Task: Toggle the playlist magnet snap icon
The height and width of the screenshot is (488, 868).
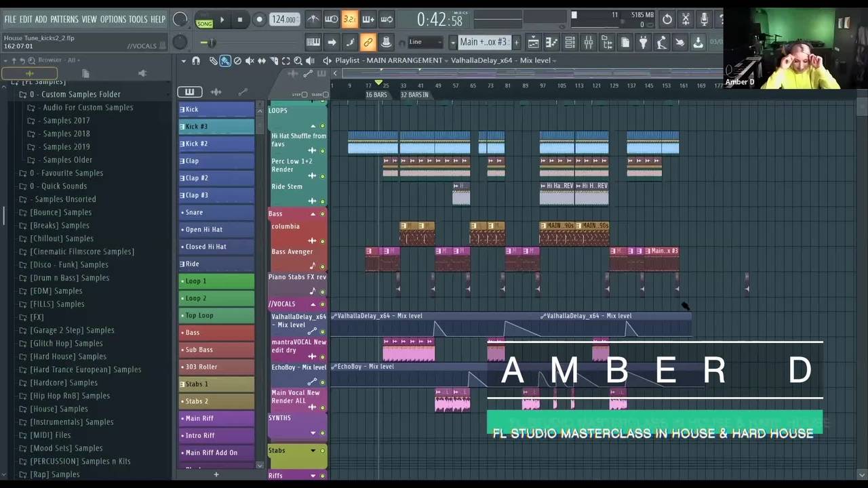Action: (196, 61)
